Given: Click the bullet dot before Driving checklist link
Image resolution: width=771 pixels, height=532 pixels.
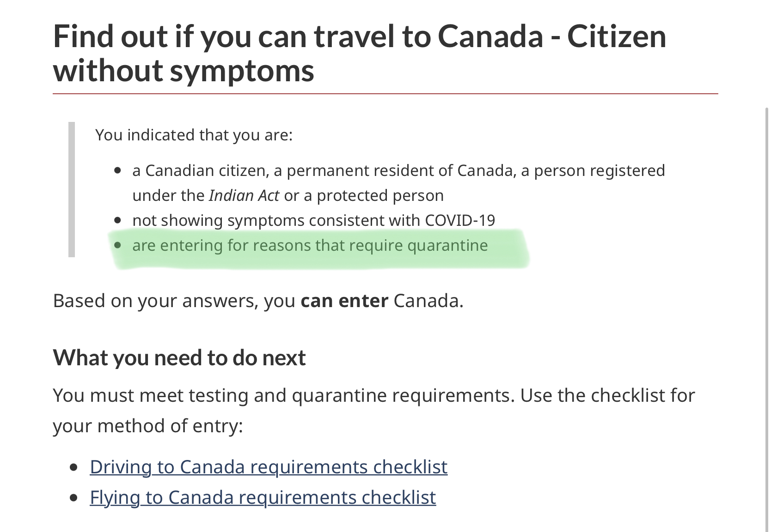Looking at the screenshot, I should click(73, 467).
